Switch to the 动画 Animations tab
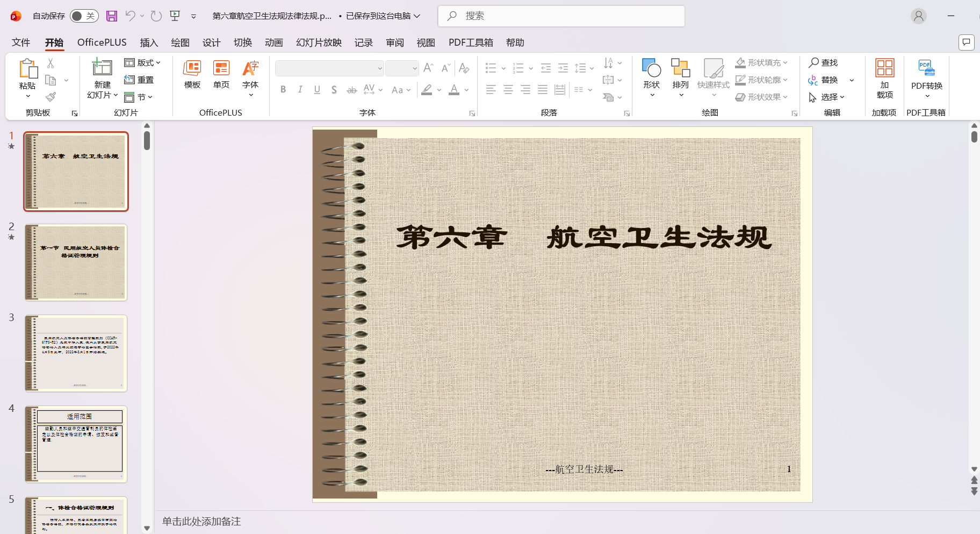Image resolution: width=980 pixels, height=534 pixels. (x=273, y=42)
